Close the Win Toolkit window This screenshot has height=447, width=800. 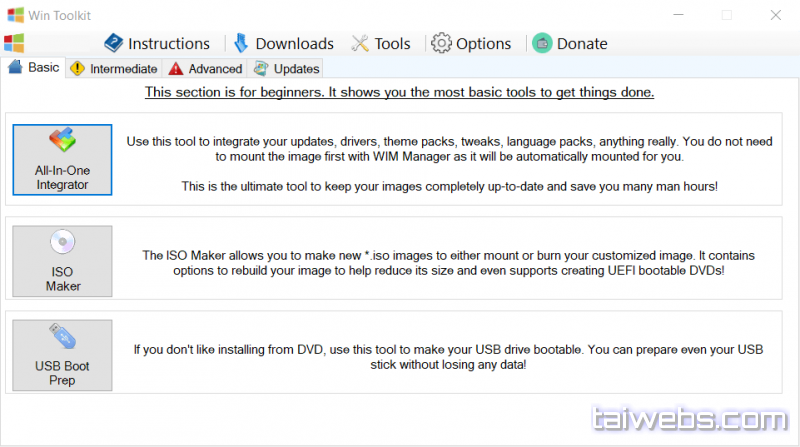pos(774,15)
